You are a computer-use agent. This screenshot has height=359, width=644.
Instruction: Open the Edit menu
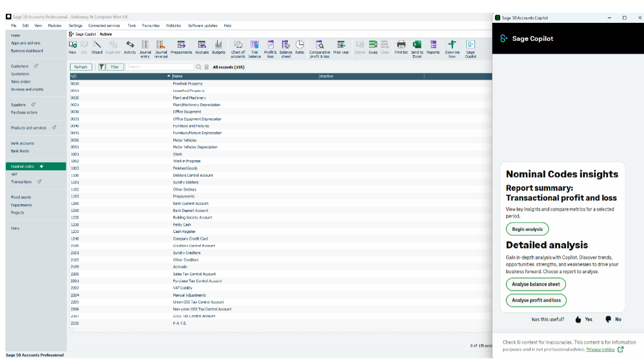25,25
